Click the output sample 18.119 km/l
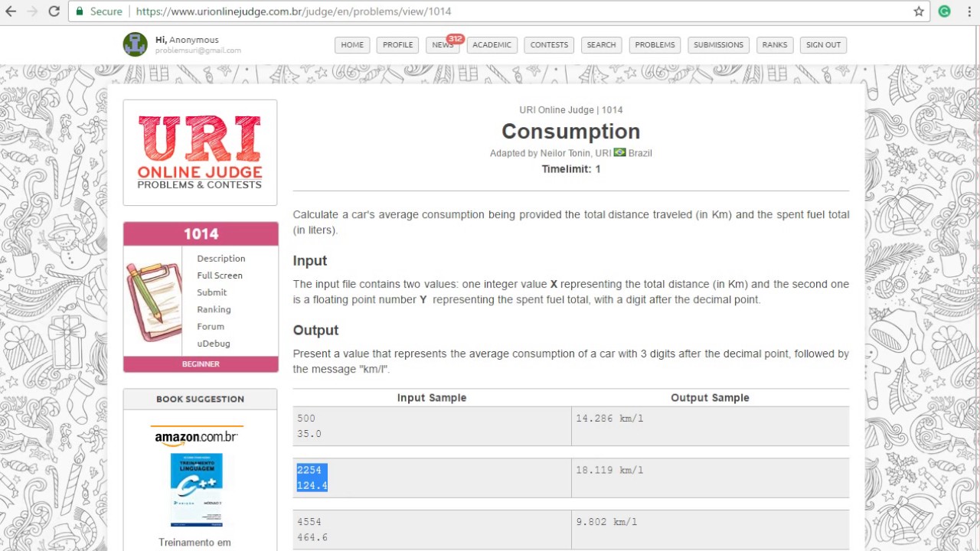The height and width of the screenshot is (551, 980). pos(609,471)
